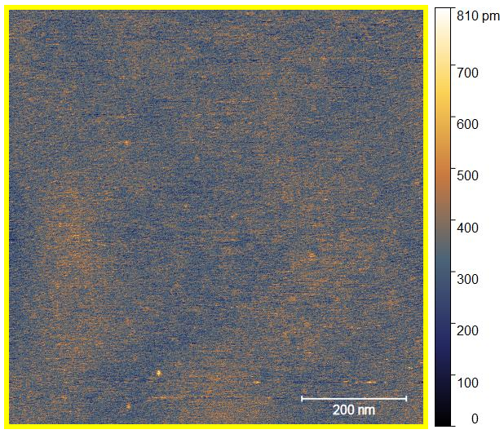
Task: Click the 300 tick label on colorbar
Action: [x=467, y=279]
